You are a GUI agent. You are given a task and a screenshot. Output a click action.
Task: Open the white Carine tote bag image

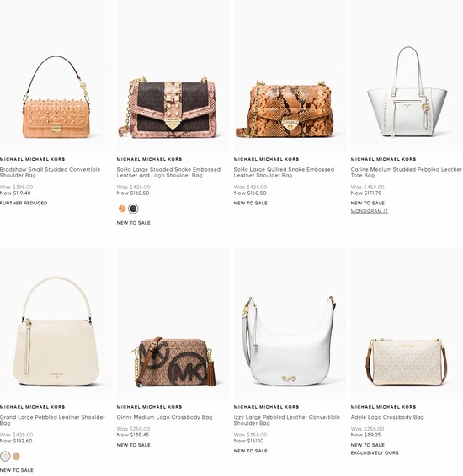407,76
